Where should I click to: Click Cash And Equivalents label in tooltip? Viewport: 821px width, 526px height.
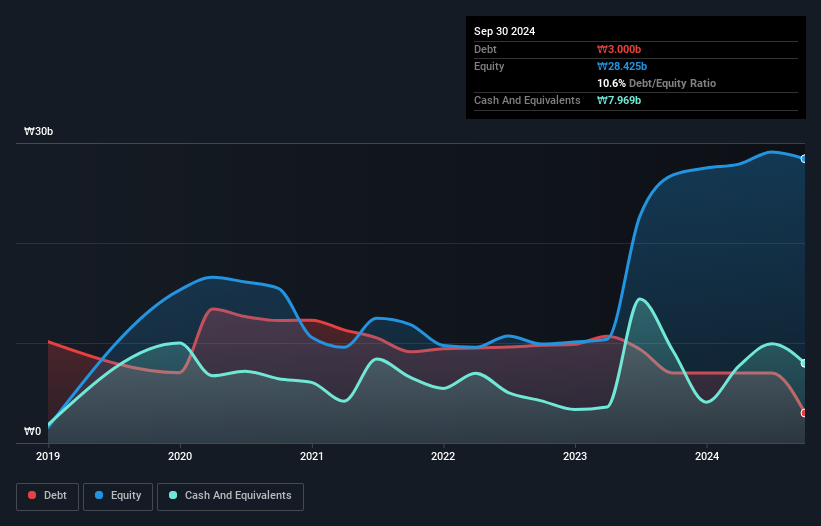tap(527, 100)
